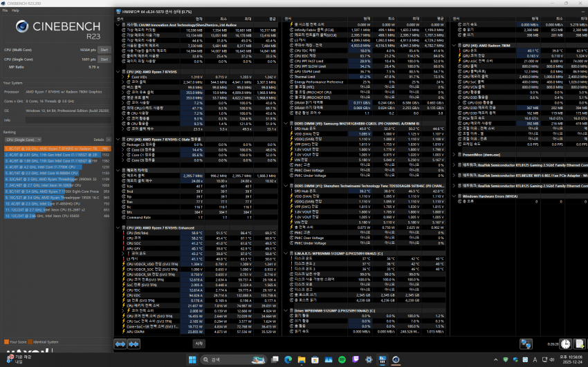
Task: Click the HWiNFO clock logging icon
Action: point(565,343)
